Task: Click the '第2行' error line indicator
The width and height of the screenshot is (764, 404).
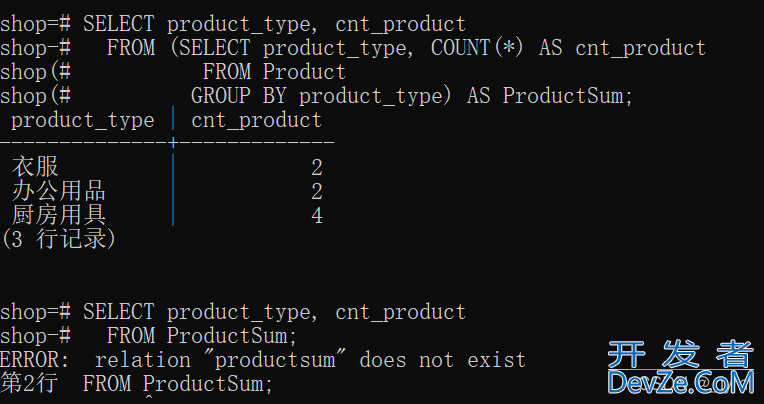Action: [x=29, y=383]
